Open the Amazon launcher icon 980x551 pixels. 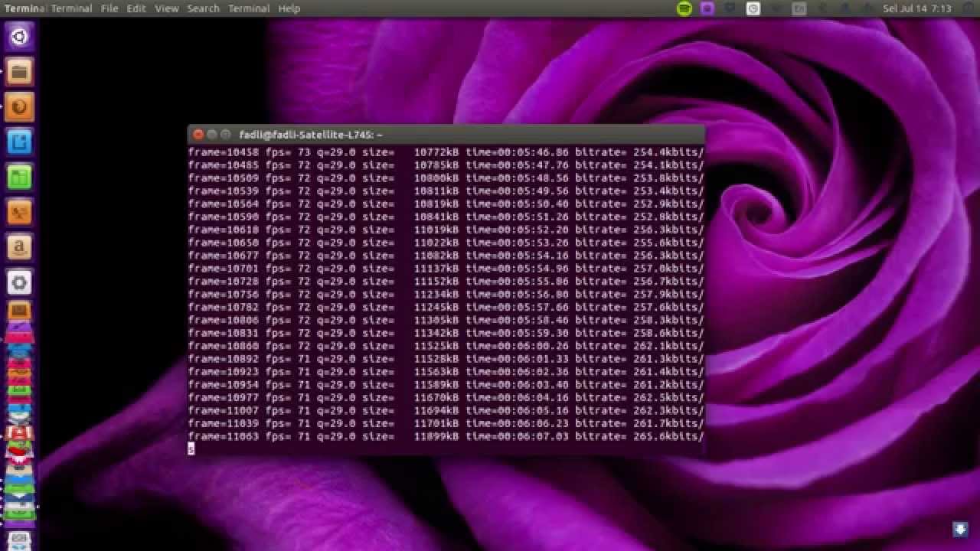pos(20,248)
